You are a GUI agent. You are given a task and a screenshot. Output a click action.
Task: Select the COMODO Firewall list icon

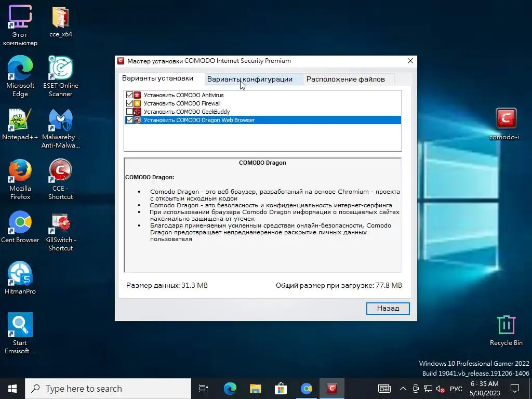pyautogui.click(x=137, y=103)
